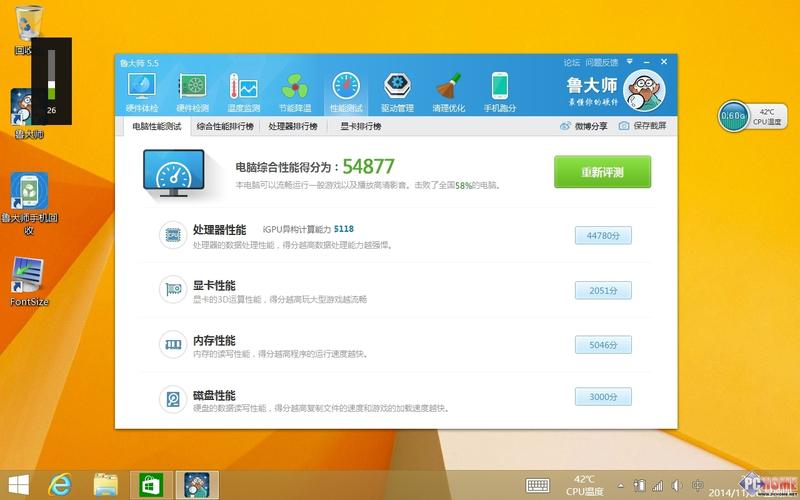Image resolution: width=800 pixels, height=500 pixels.
Task: Click the 58% ranking percentage text
Action: pos(463,186)
